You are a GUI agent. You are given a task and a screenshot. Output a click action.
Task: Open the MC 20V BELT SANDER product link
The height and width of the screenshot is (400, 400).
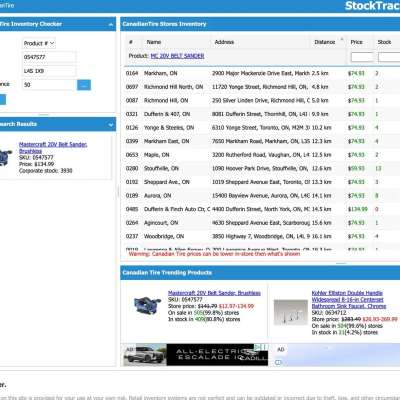point(177,56)
